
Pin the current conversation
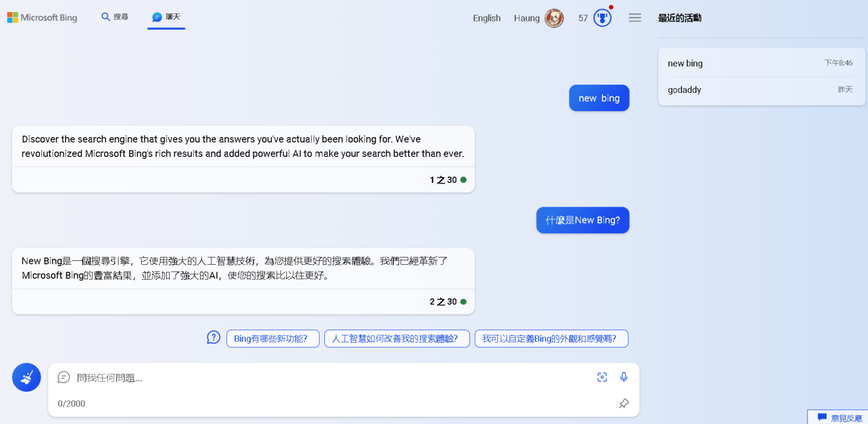click(624, 404)
